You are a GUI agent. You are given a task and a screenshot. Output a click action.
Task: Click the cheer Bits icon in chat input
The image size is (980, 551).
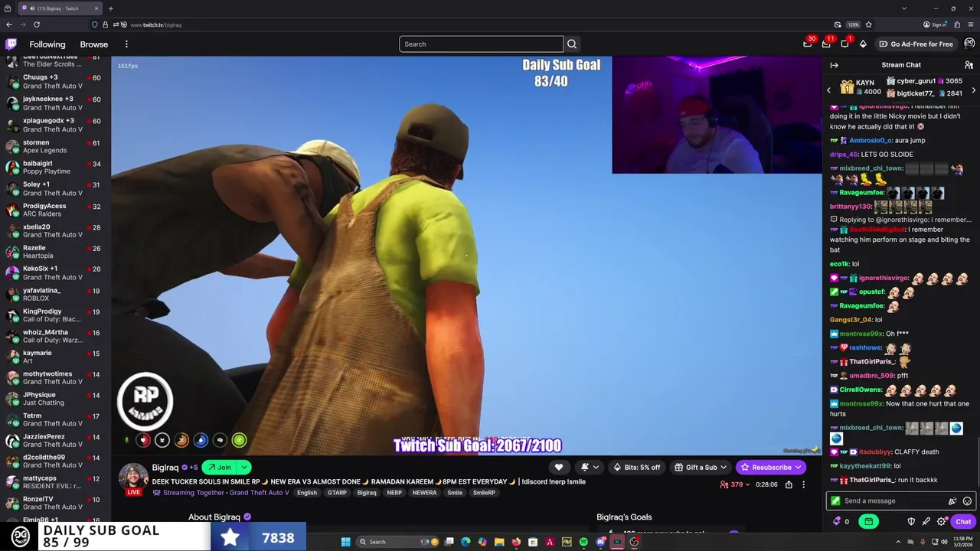click(x=952, y=501)
